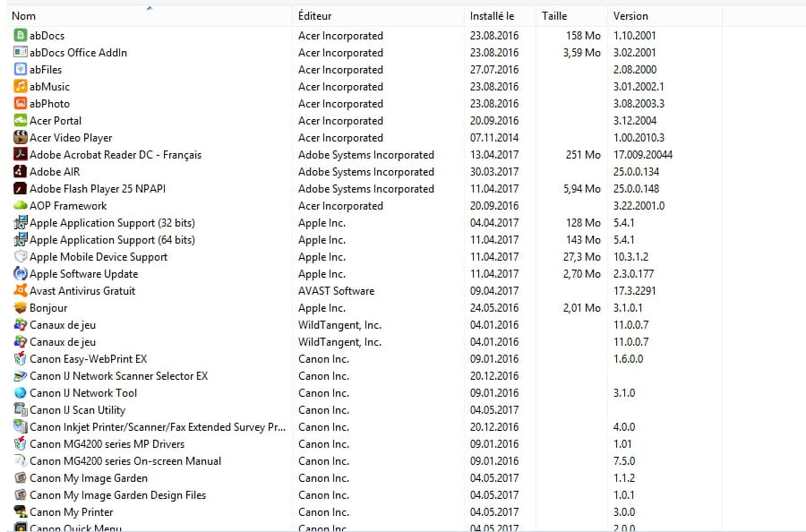Select the Apple Mobile Device Support icon

(20, 256)
